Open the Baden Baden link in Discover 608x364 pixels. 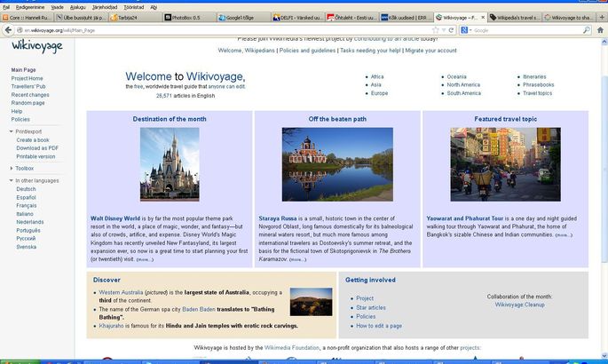coord(199,309)
